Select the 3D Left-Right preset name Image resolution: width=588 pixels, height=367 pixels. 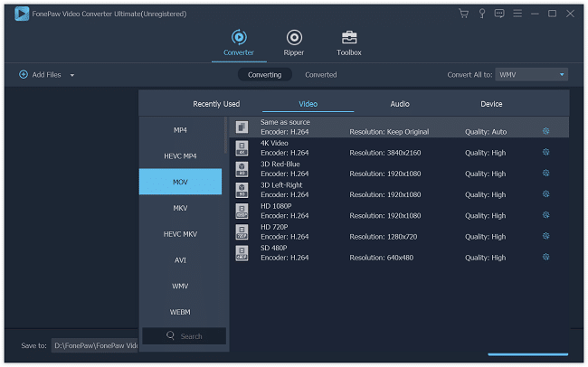(281, 185)
